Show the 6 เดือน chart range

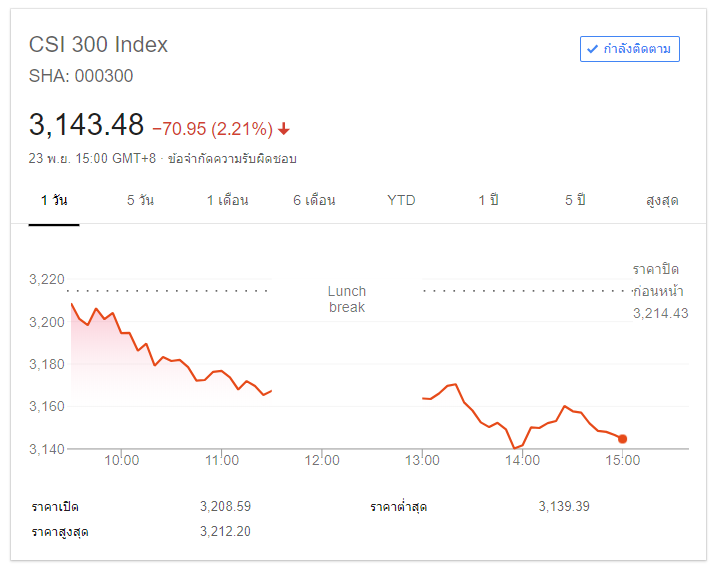(x=314, y=200)
